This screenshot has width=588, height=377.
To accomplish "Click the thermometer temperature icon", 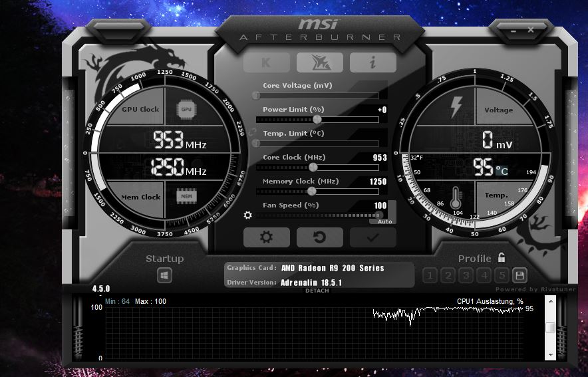I will [x=456, y=198].
